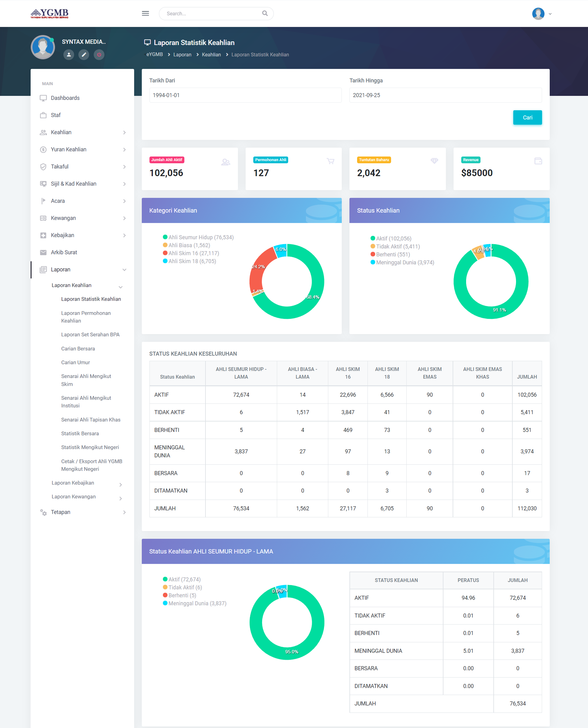Click the search magnifier icon
The height and width of the screenshot is (728, 588).
265,13
